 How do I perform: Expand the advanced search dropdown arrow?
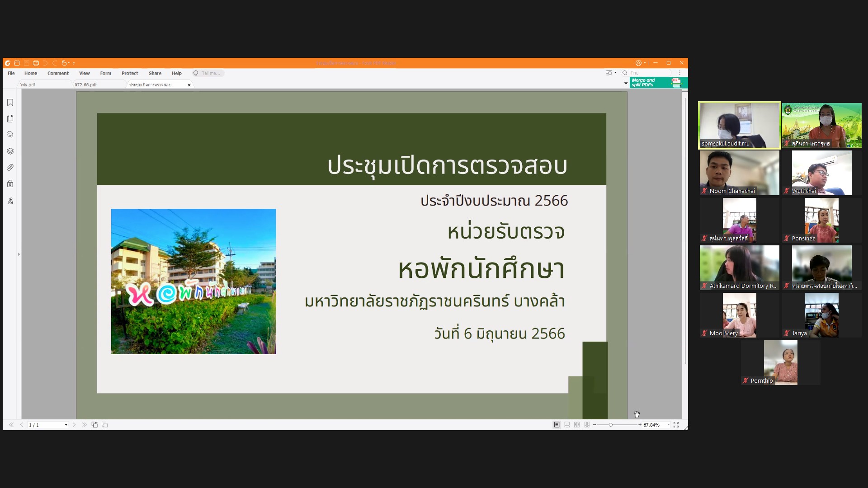click(x=615, y=73)
